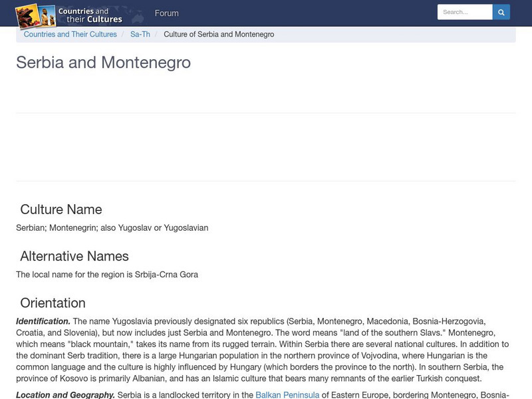
Task: Follow the Sa-Th breadcrumb link
Action: tap(140, 34)
